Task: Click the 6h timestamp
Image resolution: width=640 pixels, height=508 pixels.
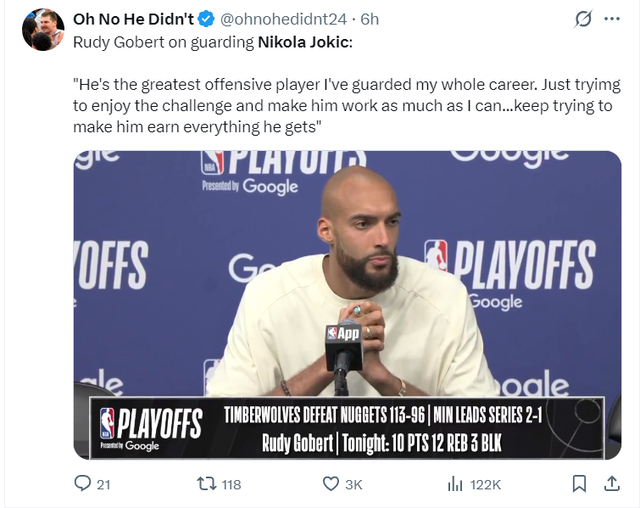Action: tap(370, 19)
